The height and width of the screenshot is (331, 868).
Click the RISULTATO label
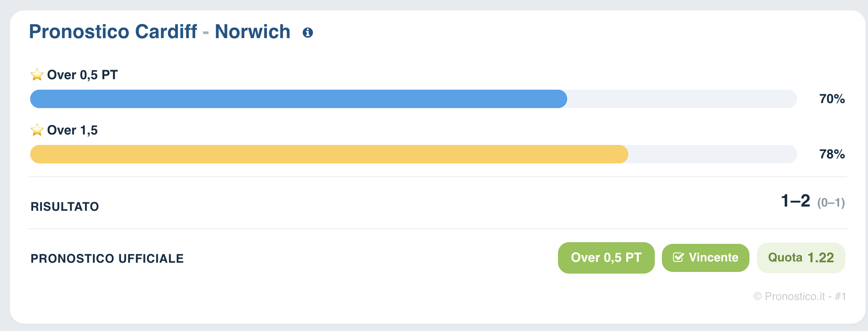[x=65, y=207]
